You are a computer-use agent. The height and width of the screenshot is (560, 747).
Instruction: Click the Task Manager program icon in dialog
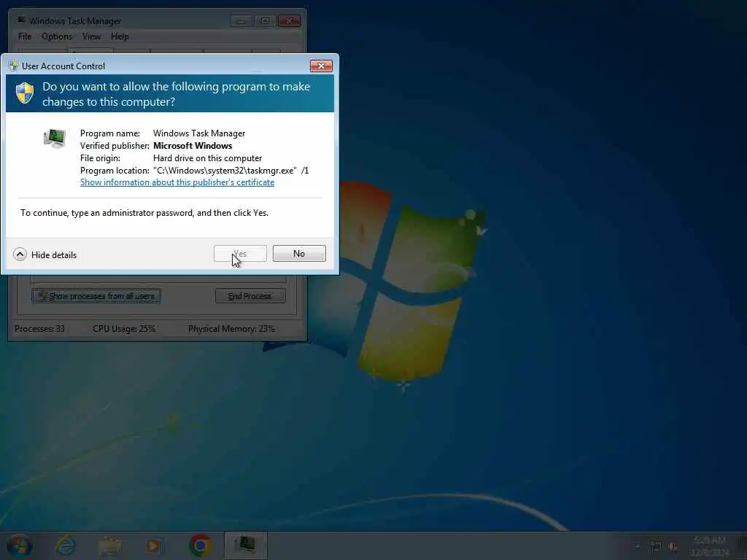click(x=55, y=139)
